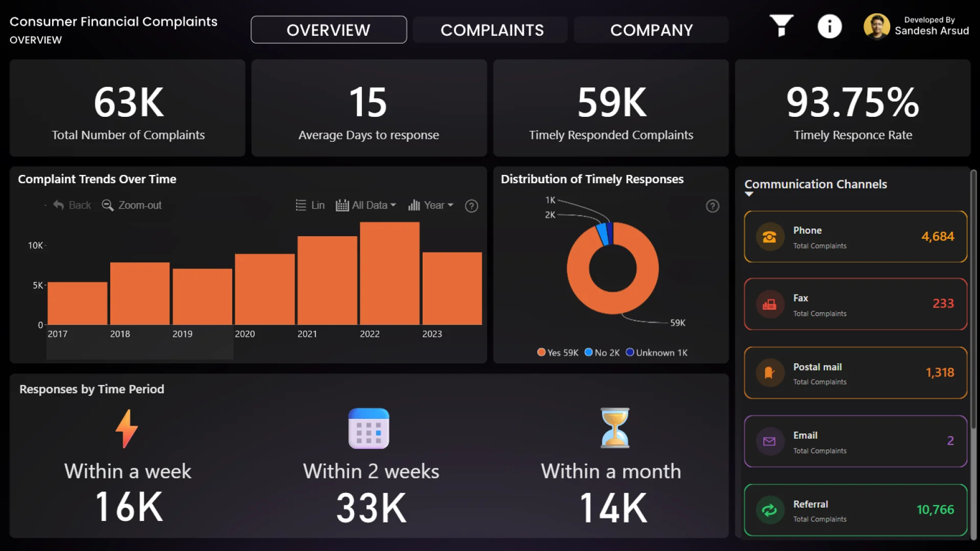
Task: Toggle the Unknown 1K legend item
Action: (x=656, y=353)
